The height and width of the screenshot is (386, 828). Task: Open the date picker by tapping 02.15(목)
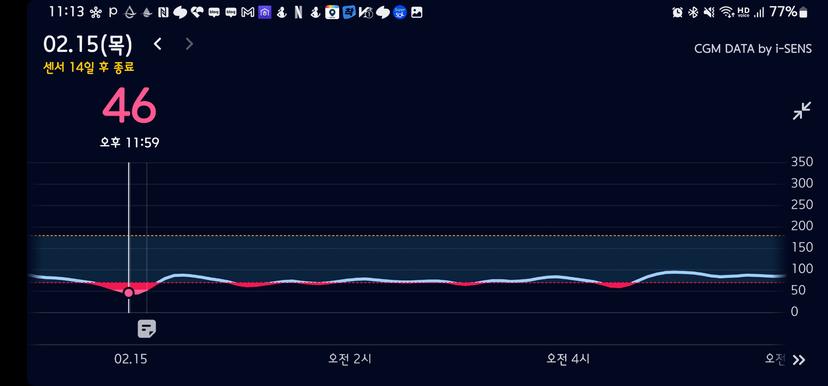88,45
